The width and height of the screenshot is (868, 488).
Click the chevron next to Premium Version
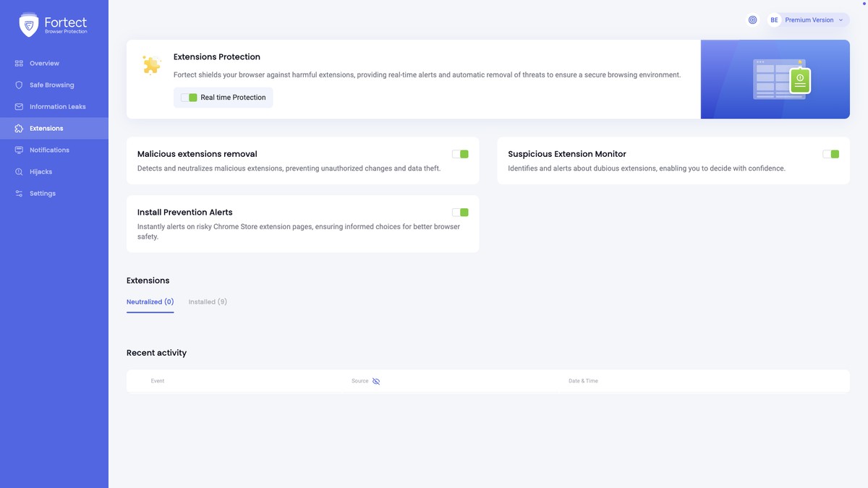point(839,20)
